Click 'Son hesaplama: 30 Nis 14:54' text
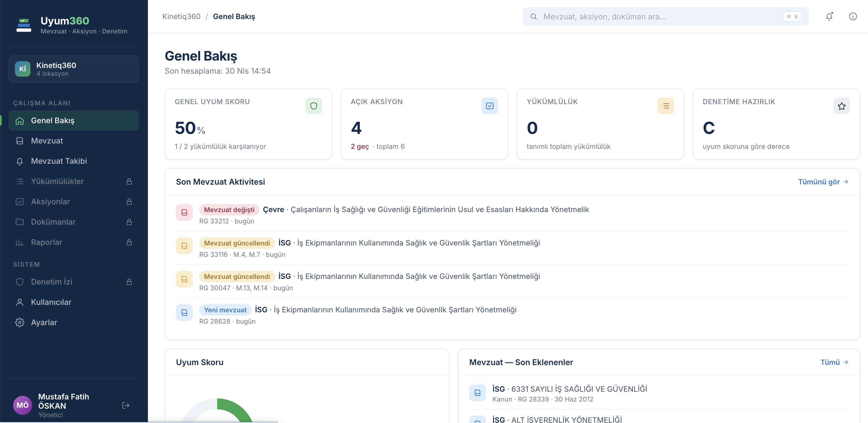The image size is (868, 423). point(217,71)
